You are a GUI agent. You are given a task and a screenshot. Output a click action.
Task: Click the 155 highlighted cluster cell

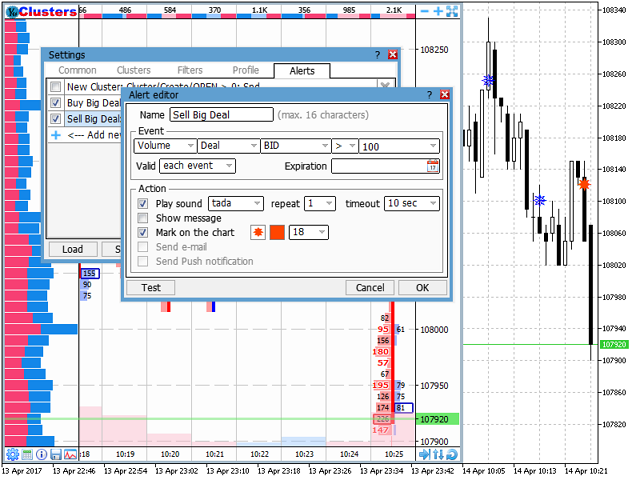[x=90, y=273]
